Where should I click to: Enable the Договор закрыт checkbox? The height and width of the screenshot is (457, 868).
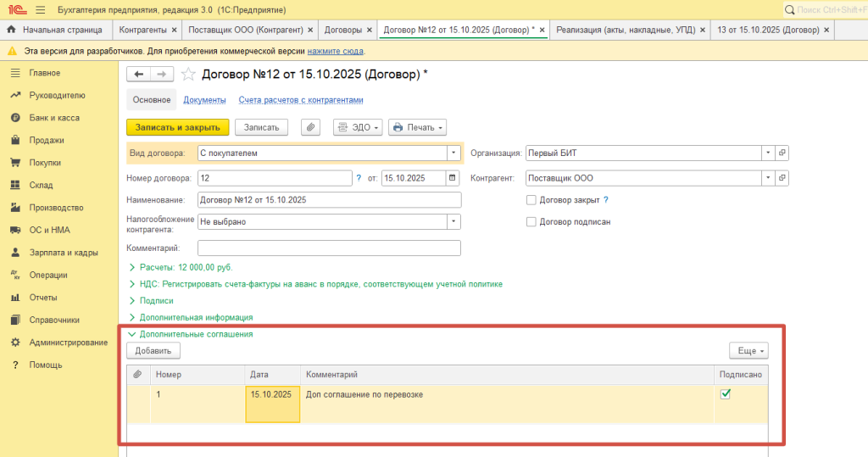coord(531,200)
